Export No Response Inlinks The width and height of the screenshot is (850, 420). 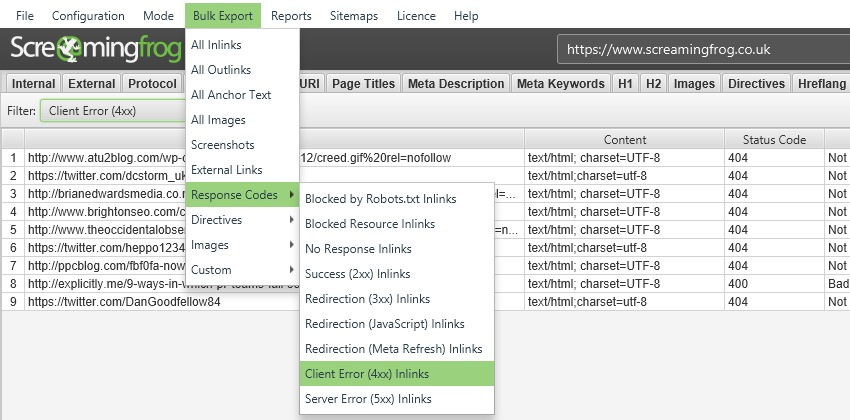tap(397, 249)
